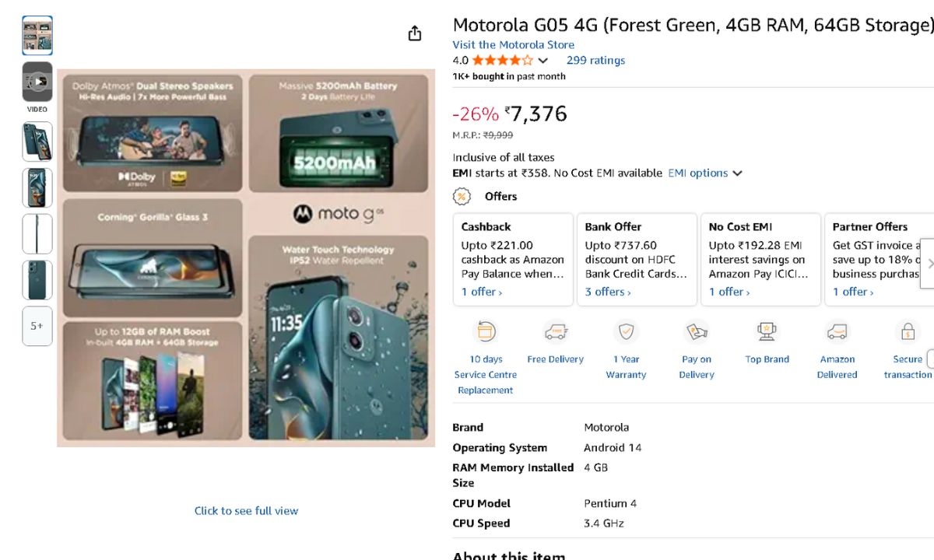Click the share icon above product image

tap(415, 33)
